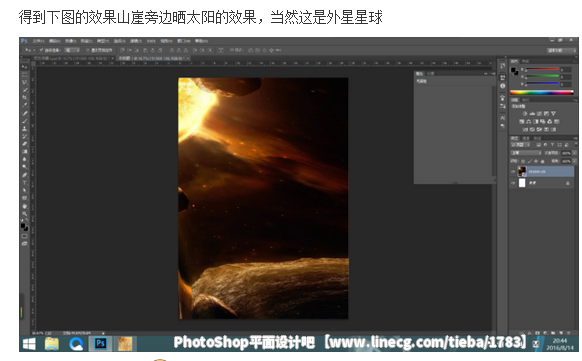Select the Zoom tool in the toolbox

coord(25,214)
